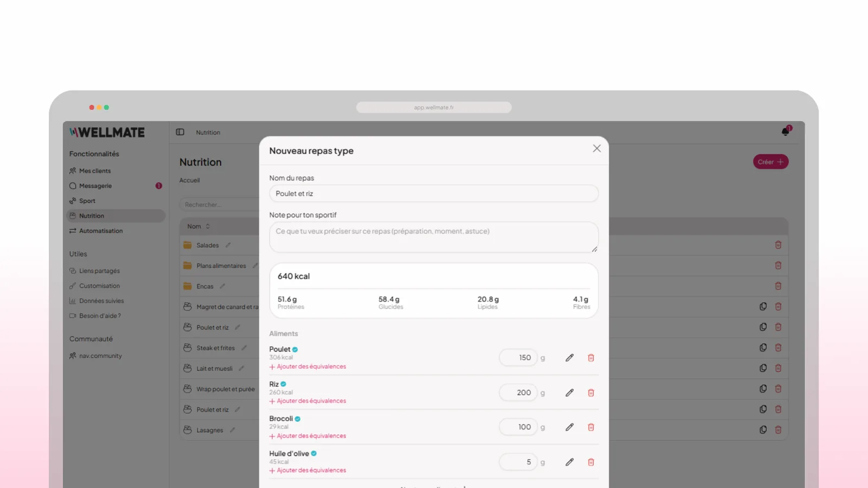
Task: Click the app.wellmate.fr address bar
Action: point(434,107)
